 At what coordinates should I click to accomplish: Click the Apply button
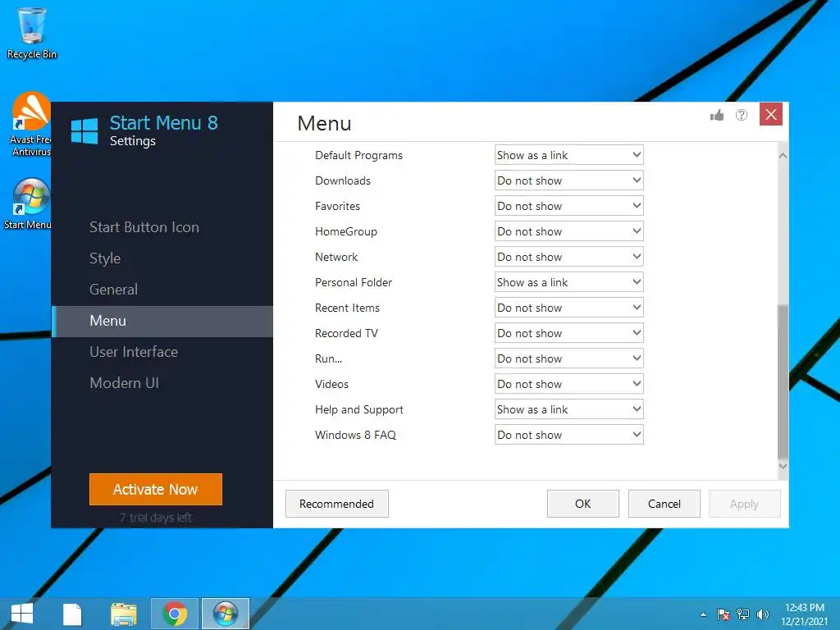[x=745, y=504]
